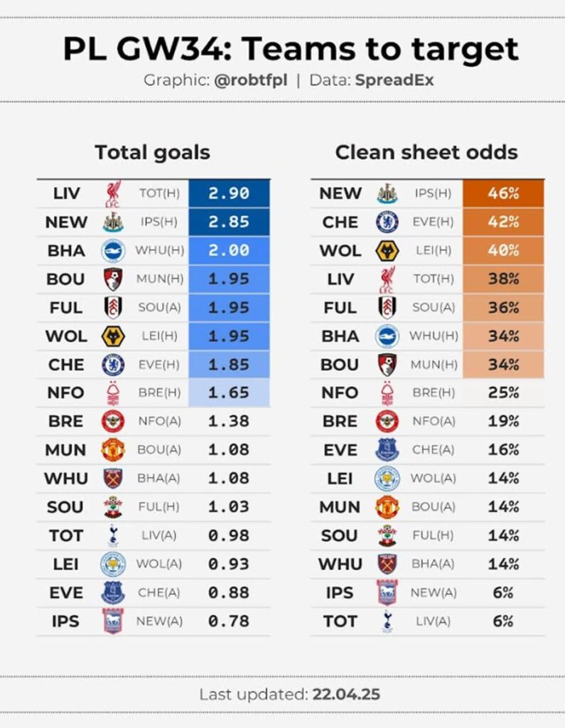Click the Newcastle crest in Clean sheet odds

pyautogui.click(x=387, y=193)
